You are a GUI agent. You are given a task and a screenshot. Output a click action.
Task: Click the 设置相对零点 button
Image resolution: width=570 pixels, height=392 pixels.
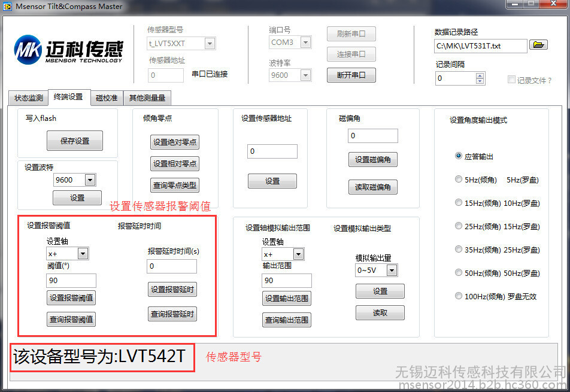click(175, 163)
